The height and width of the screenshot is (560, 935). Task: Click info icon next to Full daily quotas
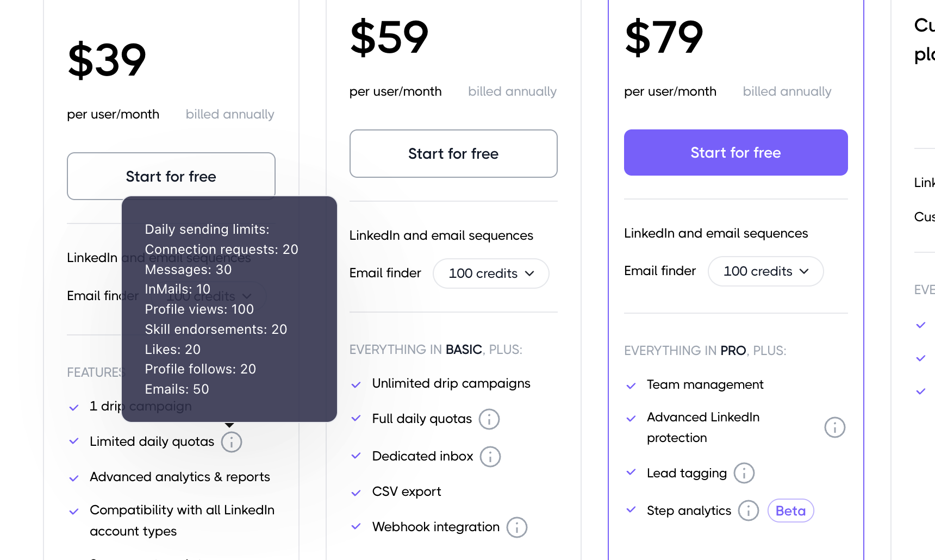click(489, 419)
